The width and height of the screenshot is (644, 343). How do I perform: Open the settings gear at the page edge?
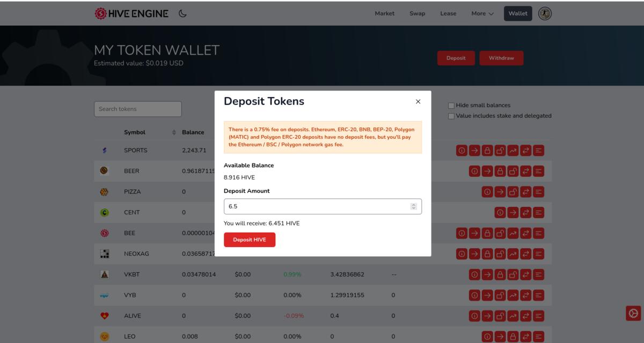point(633,314)
